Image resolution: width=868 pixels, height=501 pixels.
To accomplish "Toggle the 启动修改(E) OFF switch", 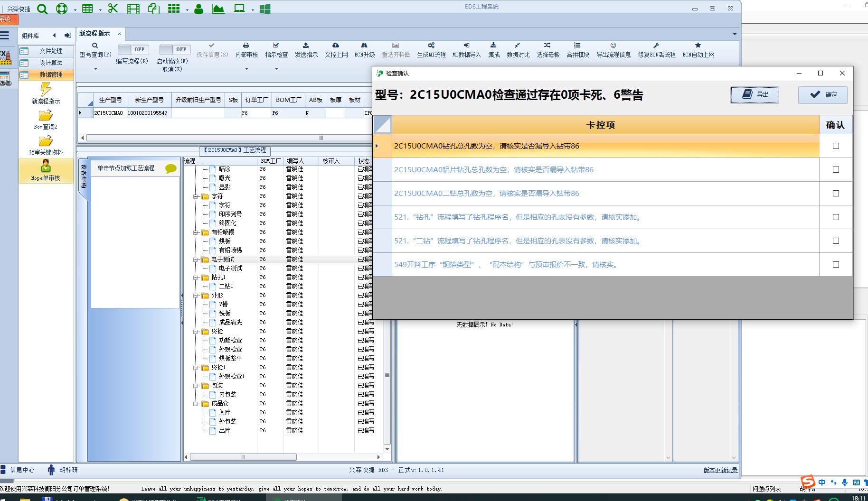I will pyautogui.click(x=175, y=49).
